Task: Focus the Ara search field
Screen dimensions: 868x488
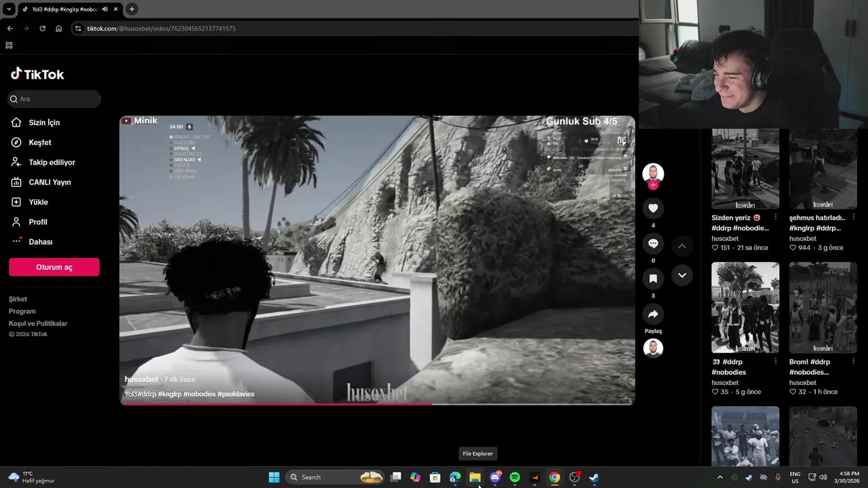Action: click(54, 99)
